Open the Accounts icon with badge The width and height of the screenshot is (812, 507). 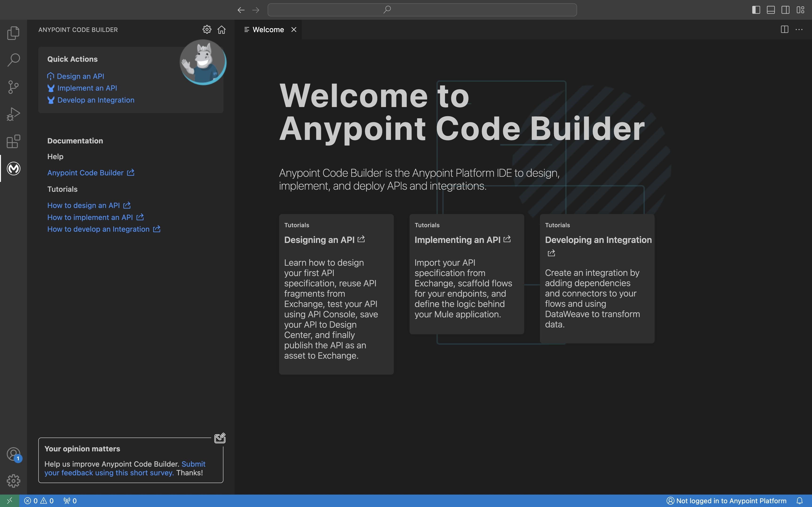coord(13,454)
